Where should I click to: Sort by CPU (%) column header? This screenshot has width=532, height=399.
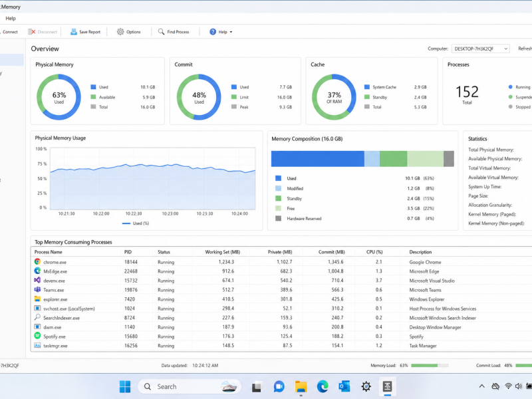[x=374, y=252]
